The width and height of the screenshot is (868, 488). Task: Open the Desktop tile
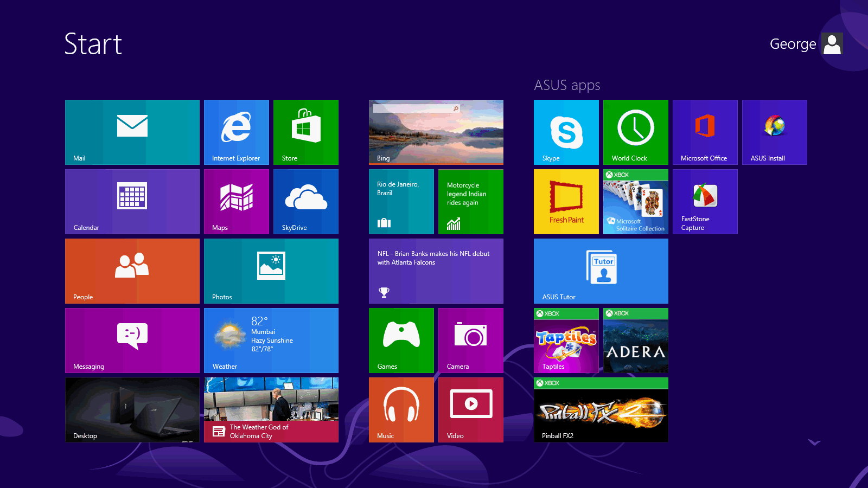[x=132, y=410]
